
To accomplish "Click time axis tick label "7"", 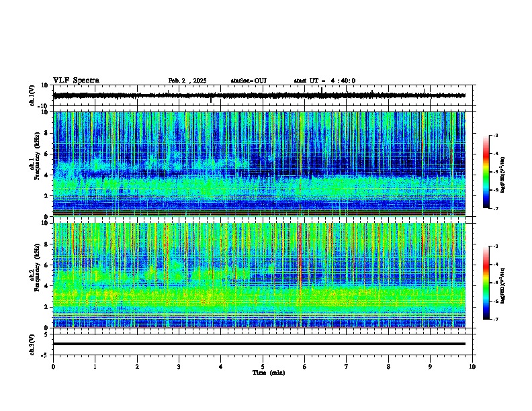I will click(x=347, y=367).
